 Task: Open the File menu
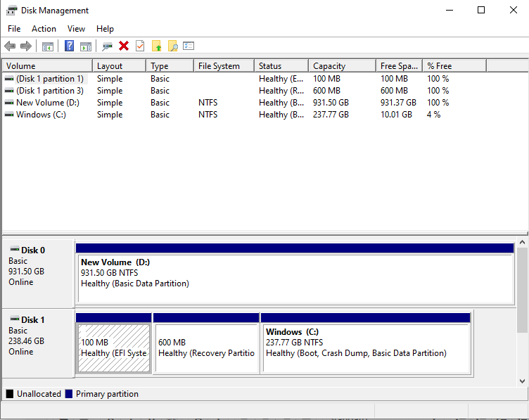pos(14,29)
